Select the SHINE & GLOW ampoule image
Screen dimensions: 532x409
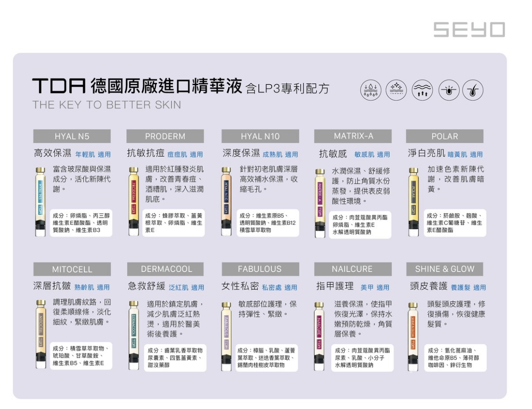(413, 337)
